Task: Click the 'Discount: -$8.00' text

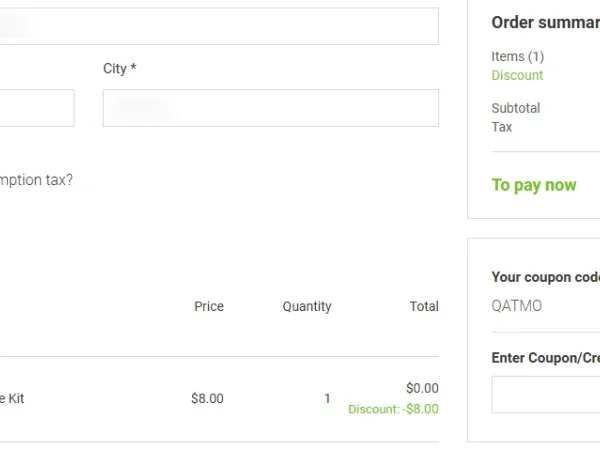Action: (393, 408)
